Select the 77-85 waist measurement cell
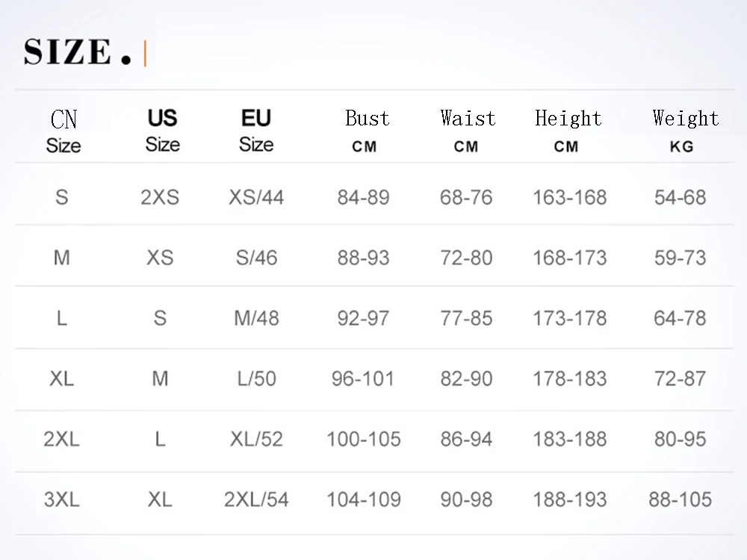The width and height of the screenshot is (747, 560). [466, 319]
